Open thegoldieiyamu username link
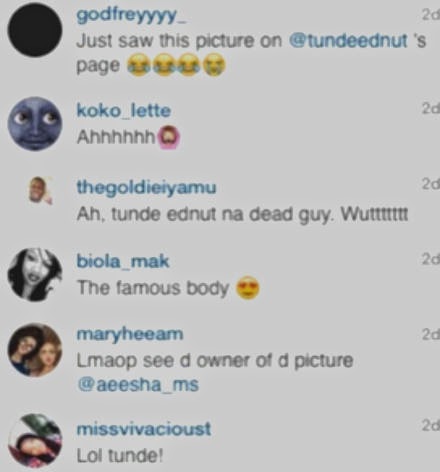This screenshot has width=440, height=472. [146, 187]
